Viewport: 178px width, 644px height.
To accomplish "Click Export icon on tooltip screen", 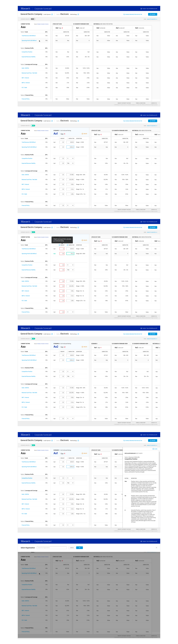I will [x=151, y=227].
